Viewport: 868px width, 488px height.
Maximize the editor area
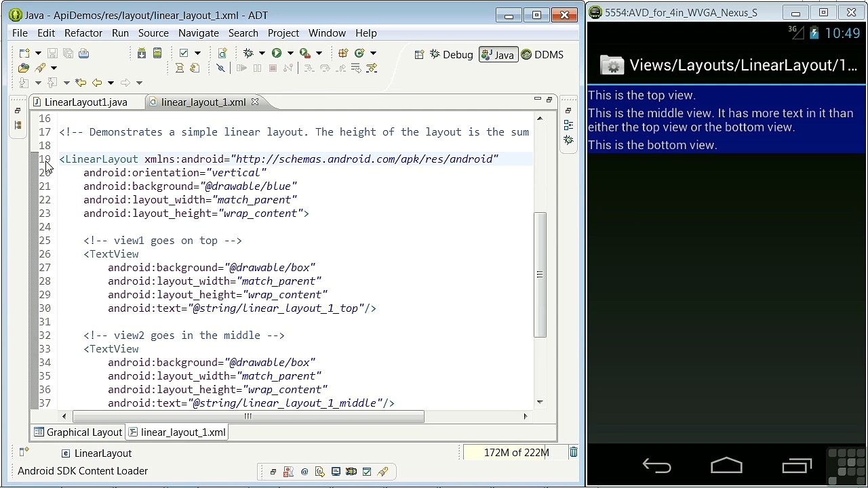[549, 100]
